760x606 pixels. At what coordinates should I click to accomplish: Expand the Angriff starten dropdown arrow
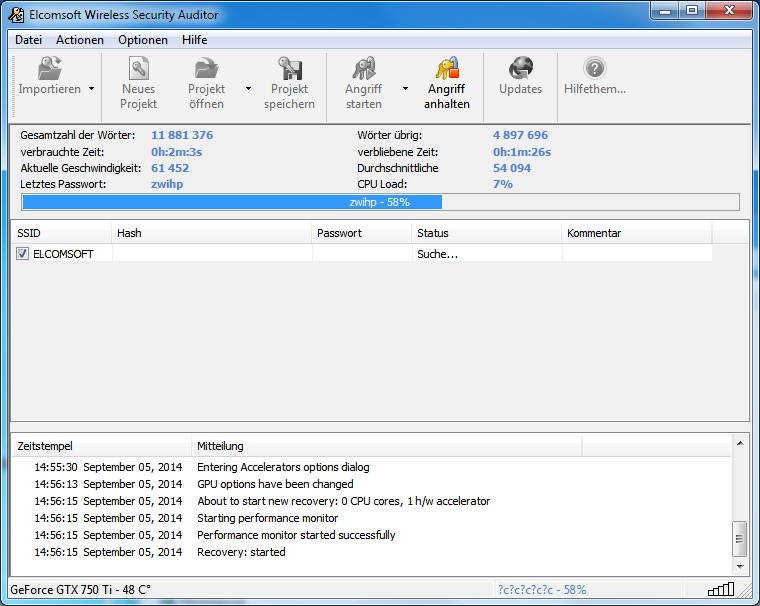pos(405,88)
